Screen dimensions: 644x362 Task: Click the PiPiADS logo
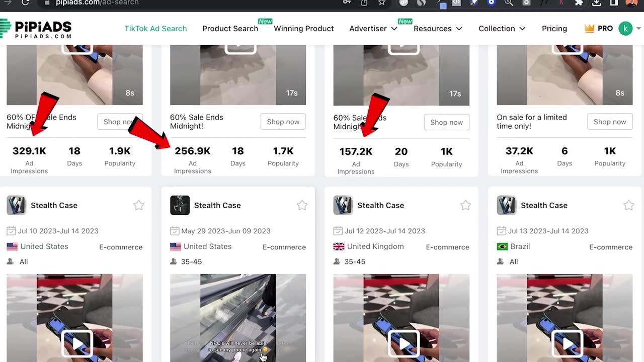click(36, 29)
